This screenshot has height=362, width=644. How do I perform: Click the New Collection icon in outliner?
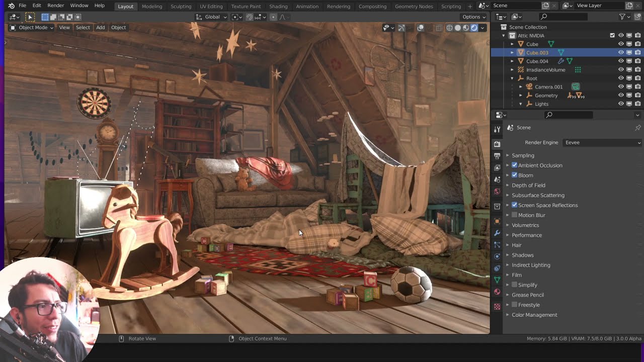638,17
